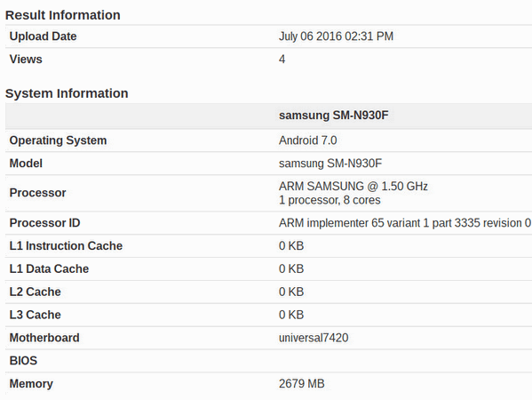
Task: Click the July 06 2016 02:31 PM value
Action: [336, 36]
